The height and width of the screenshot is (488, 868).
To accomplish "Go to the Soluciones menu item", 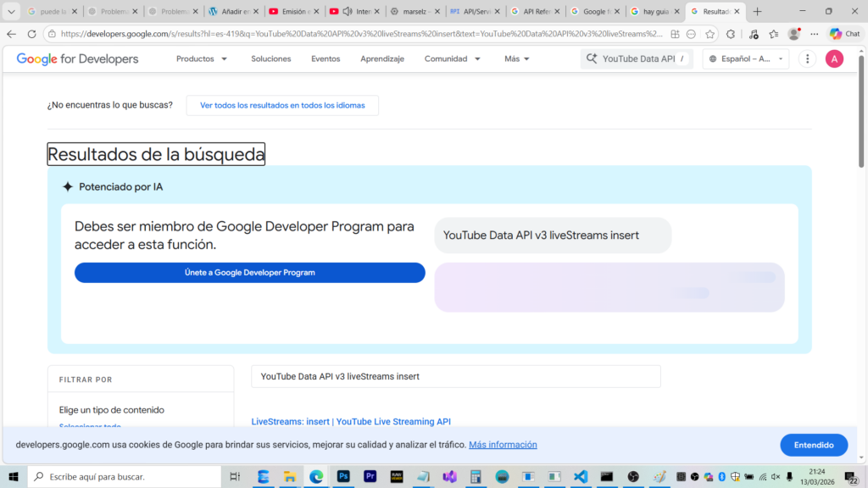I will click(x=271, y=59).
